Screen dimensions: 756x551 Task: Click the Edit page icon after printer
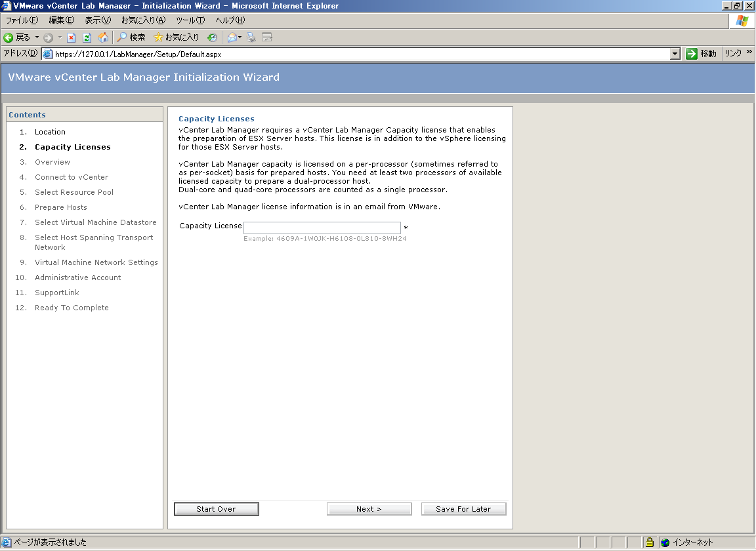[x=267, y=37]
